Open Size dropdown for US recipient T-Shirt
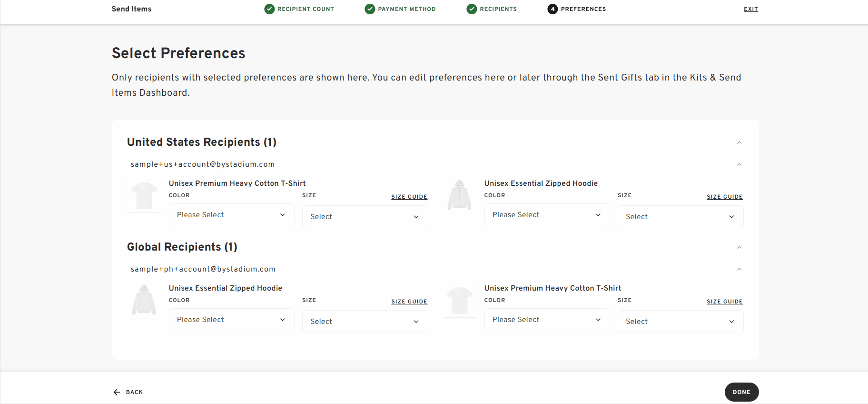The width and height of the screenshot is (868, 404). (365, 217)
